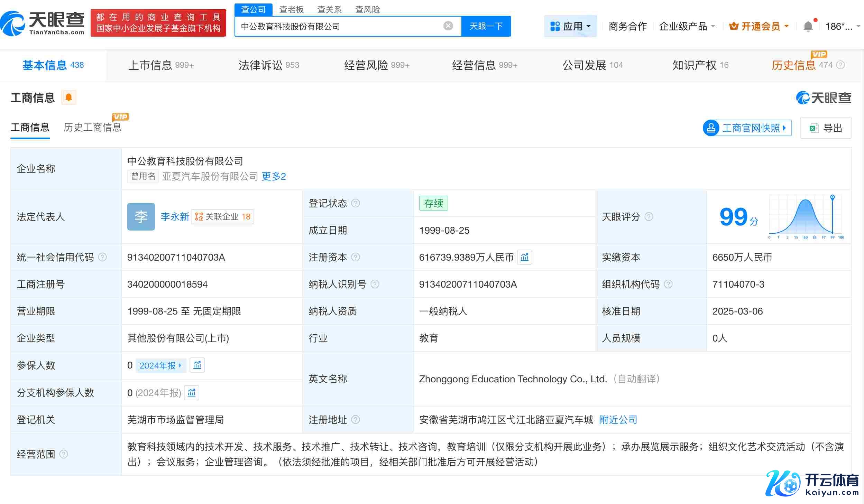Open 李永新 legal representative link
The width and height of the screenshot is (864, 504).
(x=175, y=217)
